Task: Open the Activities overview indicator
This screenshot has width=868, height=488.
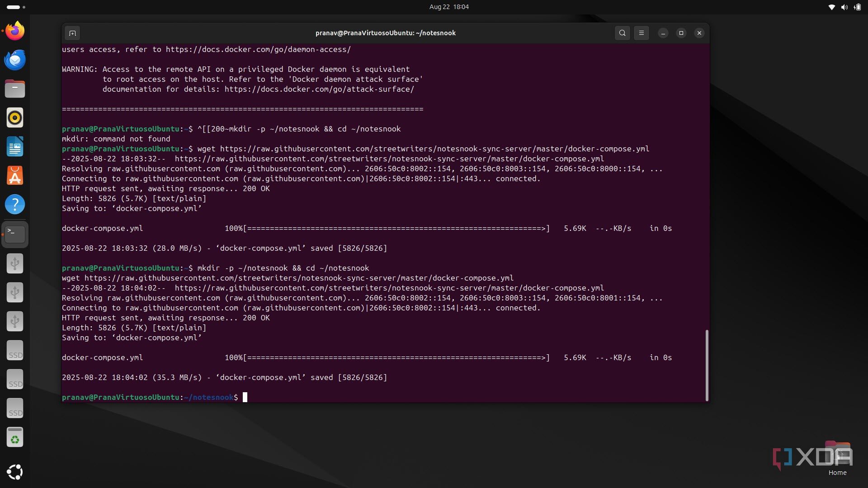Action: point(16,7)
